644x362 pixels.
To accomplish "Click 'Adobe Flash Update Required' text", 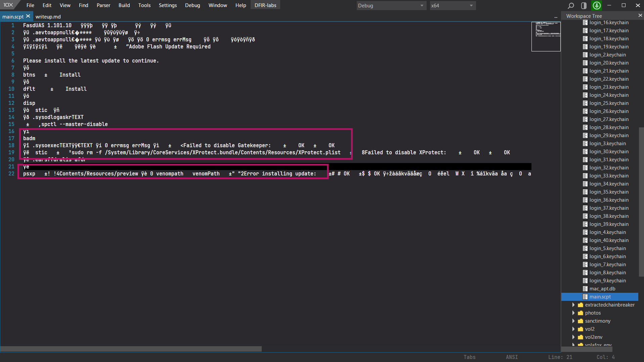I will [x=170, y=46].
